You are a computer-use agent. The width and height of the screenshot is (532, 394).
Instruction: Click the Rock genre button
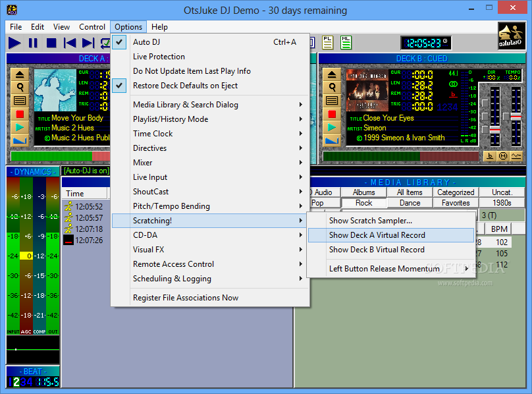coord(363,203)
